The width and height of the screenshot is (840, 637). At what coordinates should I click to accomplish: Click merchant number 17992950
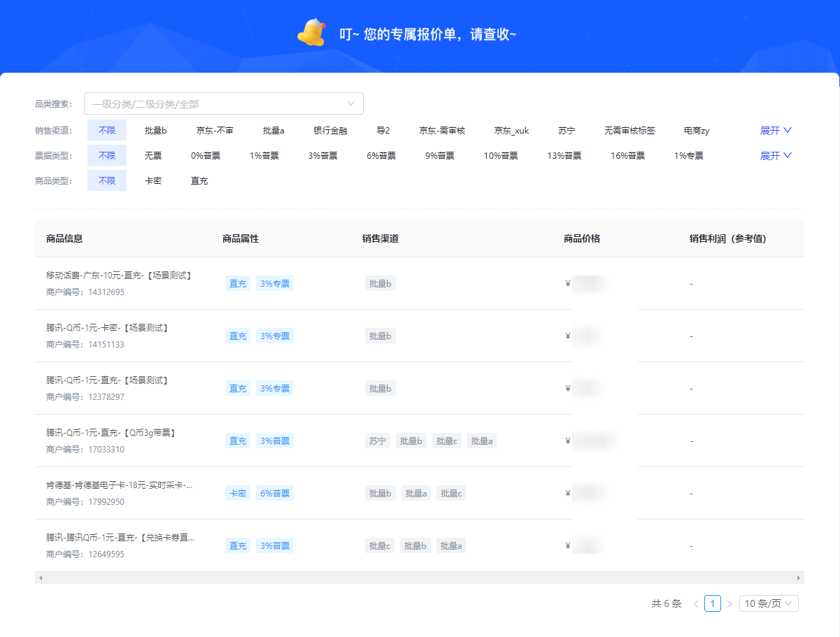click(x=106, y=502)
